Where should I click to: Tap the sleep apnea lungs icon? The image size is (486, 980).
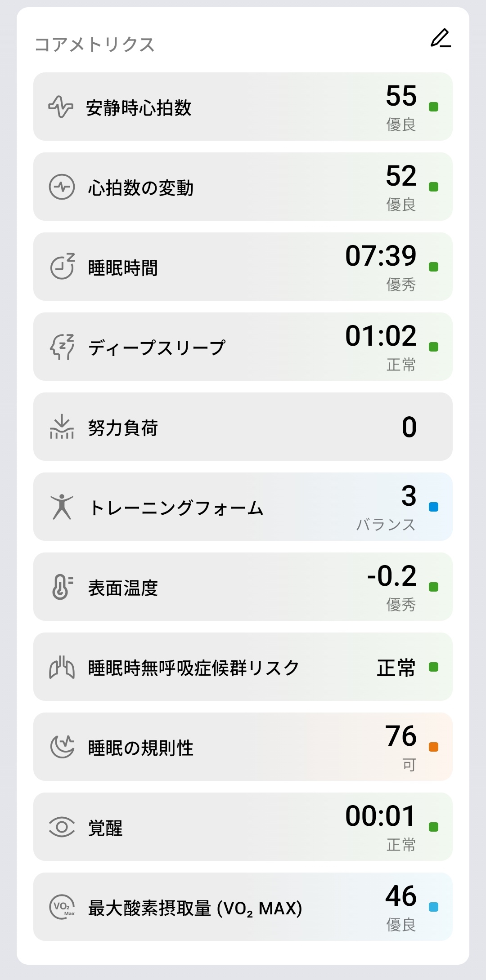[x=62, y=667]
